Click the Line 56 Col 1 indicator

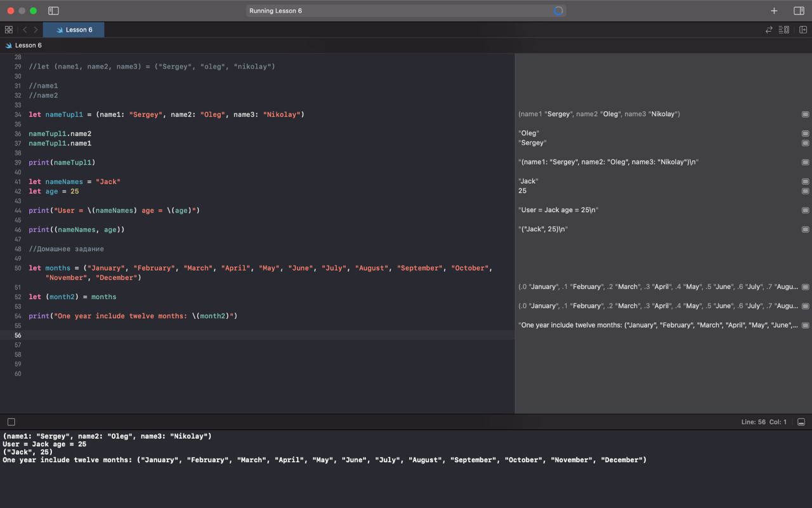click(x=763, y=422)
